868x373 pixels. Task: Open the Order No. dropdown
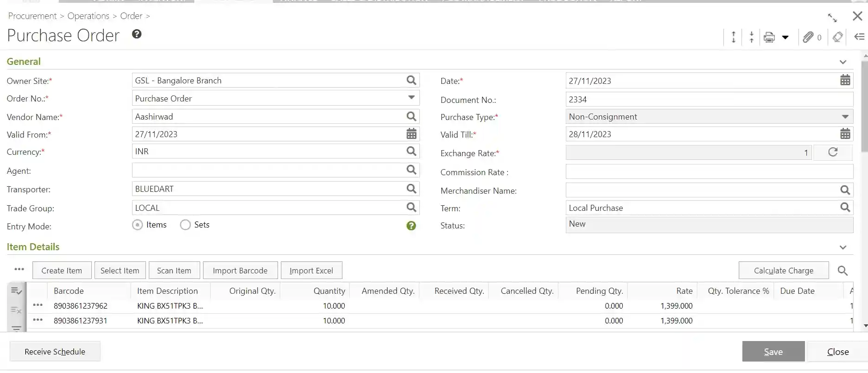click(411, 98)
